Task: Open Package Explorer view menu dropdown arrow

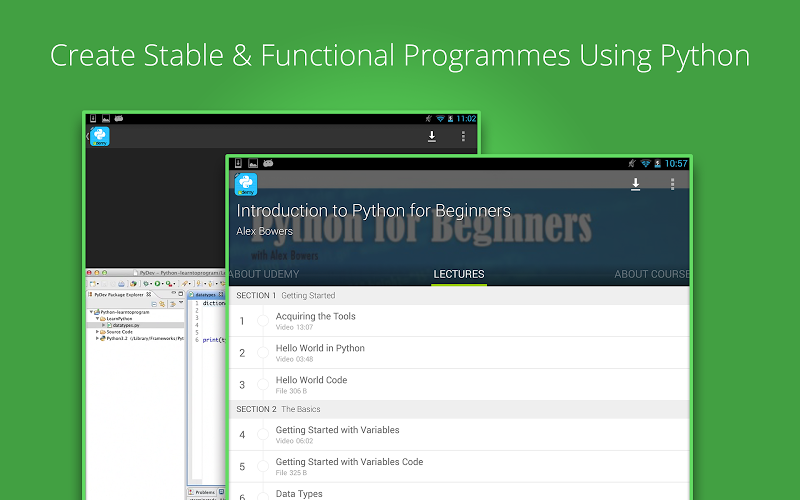Action: click(181, 302)
